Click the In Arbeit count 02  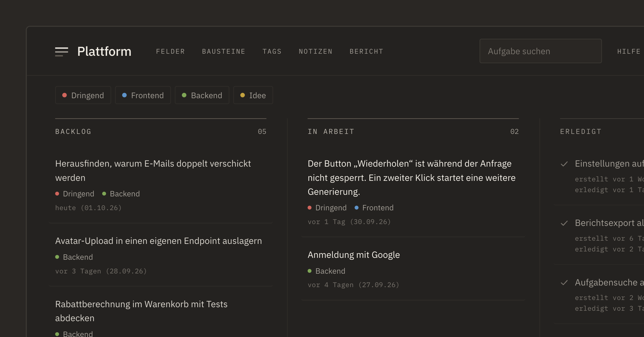tap(514, 132)
